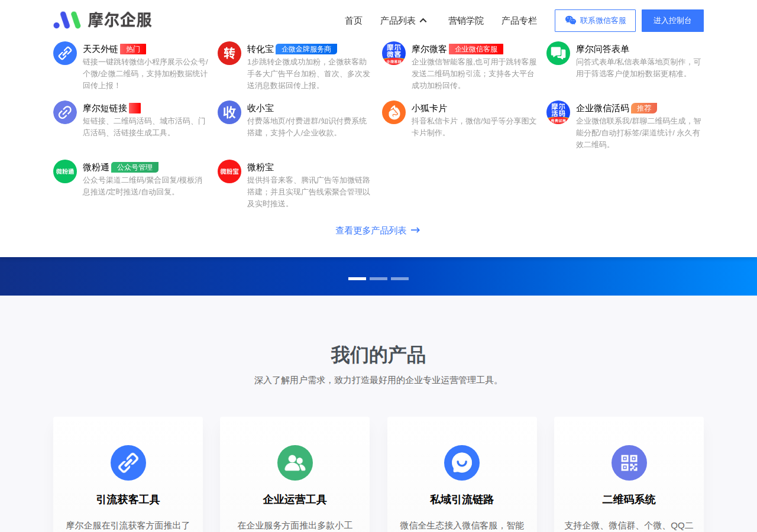The height and width of the screenshot is (532, 757).
Task: Click the 摩尔短链接 purple link icon
Action: pos(65,112)
